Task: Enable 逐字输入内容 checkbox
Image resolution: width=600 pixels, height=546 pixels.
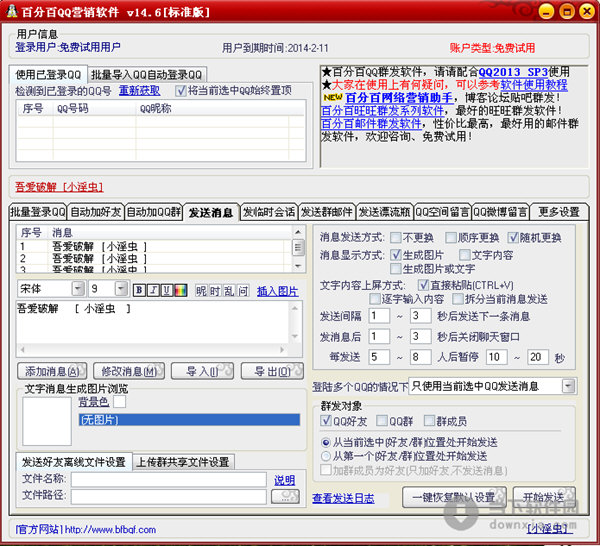Action: [375, 299]
